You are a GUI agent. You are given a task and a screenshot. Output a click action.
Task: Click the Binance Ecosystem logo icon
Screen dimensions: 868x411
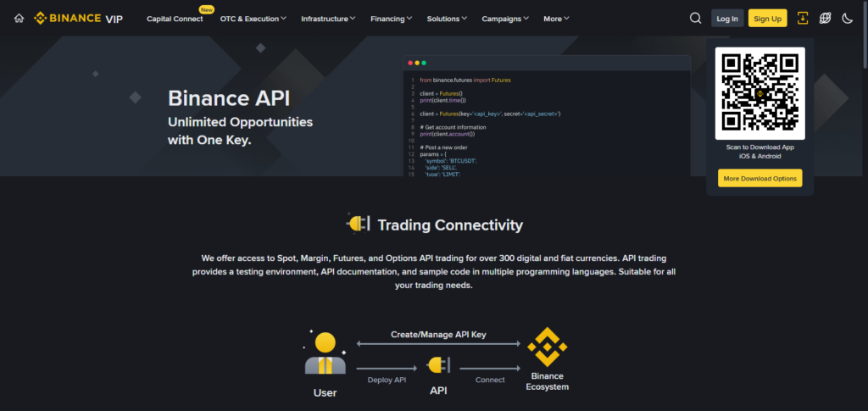pyautogui.click(x=547, y=347)
